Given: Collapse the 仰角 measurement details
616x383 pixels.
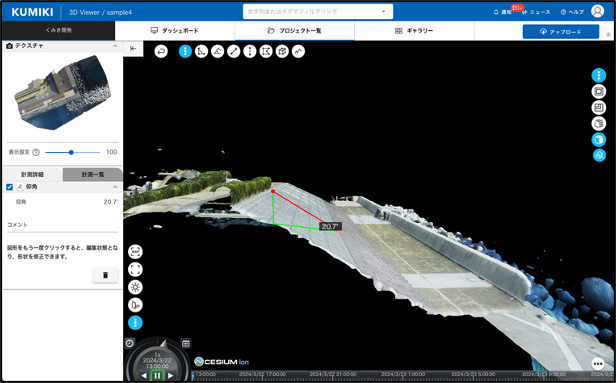Looking at the screenshot, I should point(115,187).
